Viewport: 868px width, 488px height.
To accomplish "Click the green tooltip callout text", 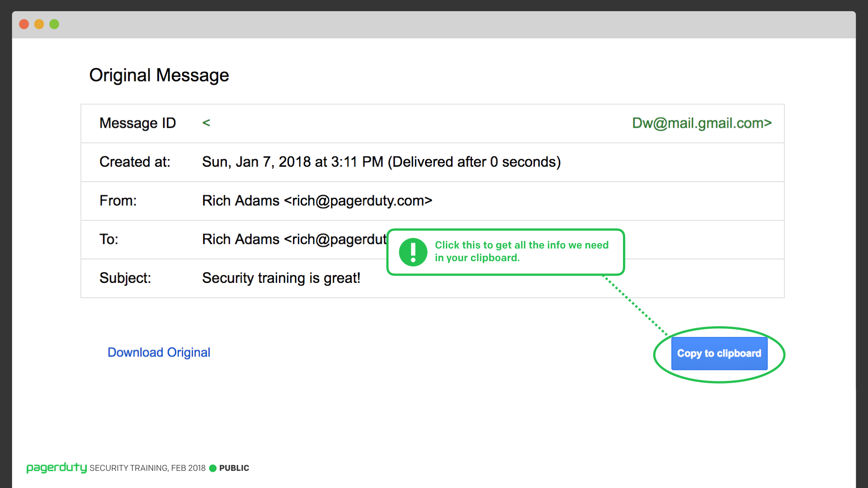I will (522, 251).
